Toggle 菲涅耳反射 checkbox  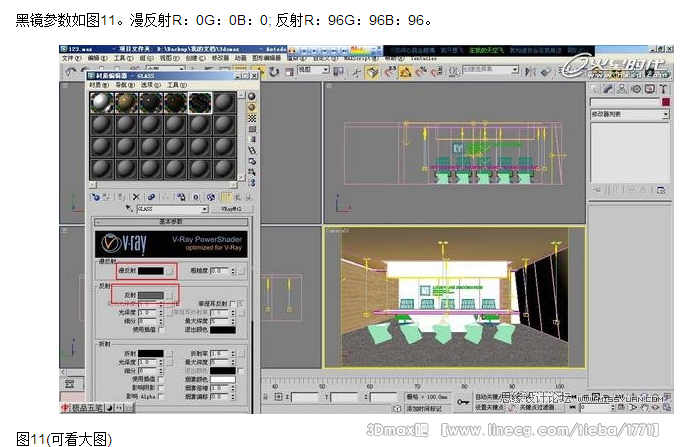[233, 304]
